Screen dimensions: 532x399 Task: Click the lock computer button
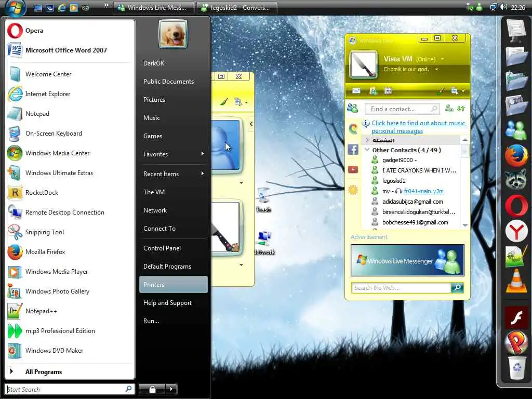pos(152,389)
